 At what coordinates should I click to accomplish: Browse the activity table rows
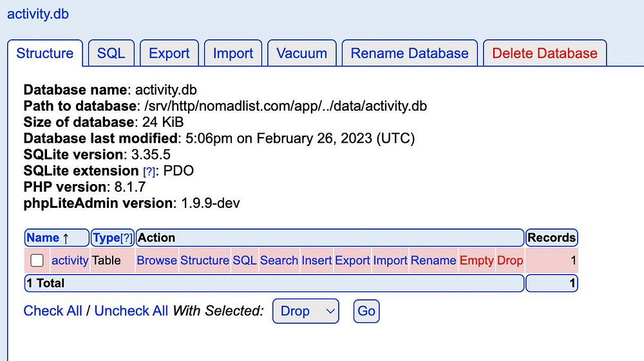(156, 261)
